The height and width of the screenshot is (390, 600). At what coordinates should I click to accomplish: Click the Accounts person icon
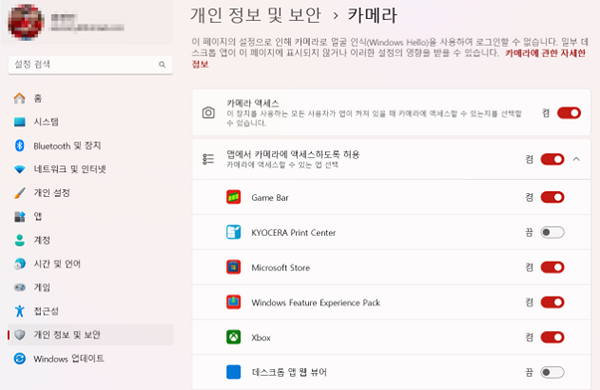[x=20, y=240]
